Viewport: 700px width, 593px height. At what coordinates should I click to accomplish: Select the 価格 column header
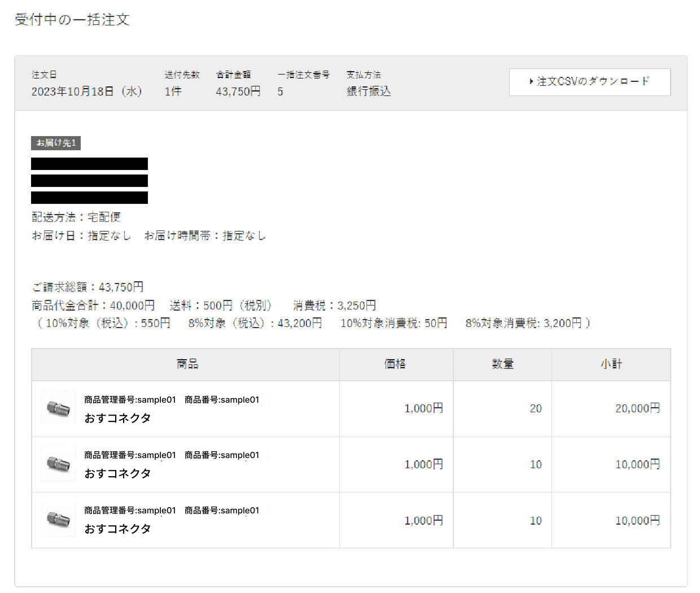click(x=395, y=364)
